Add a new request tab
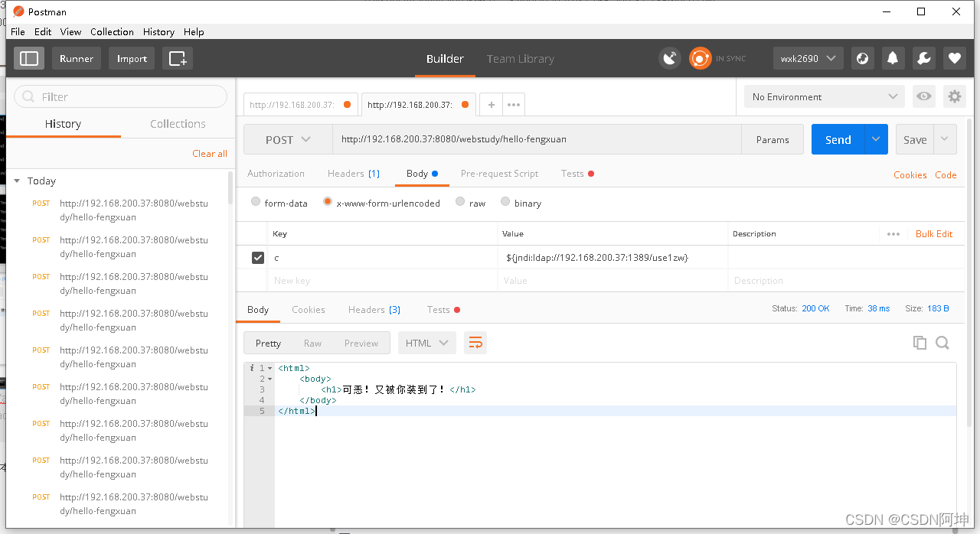Viewport: 980px width, 534px height. pyautogui.click(x=492, y=105)
